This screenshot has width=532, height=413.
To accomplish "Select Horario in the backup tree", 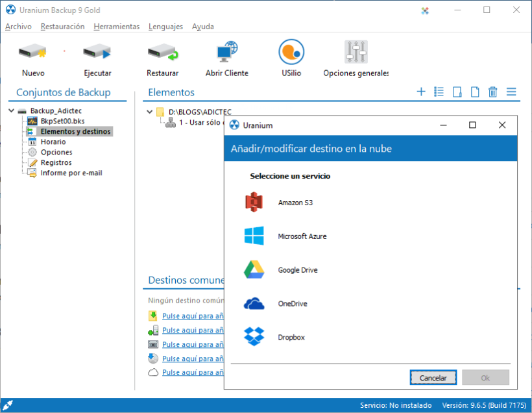I will (x=53, y=142).
